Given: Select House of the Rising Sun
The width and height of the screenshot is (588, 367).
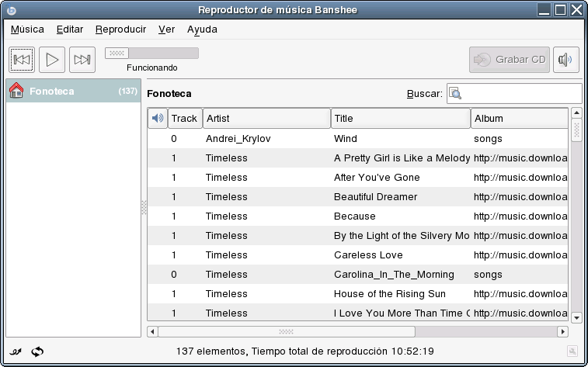Looking at the screenshot, I should pos(390,294).
